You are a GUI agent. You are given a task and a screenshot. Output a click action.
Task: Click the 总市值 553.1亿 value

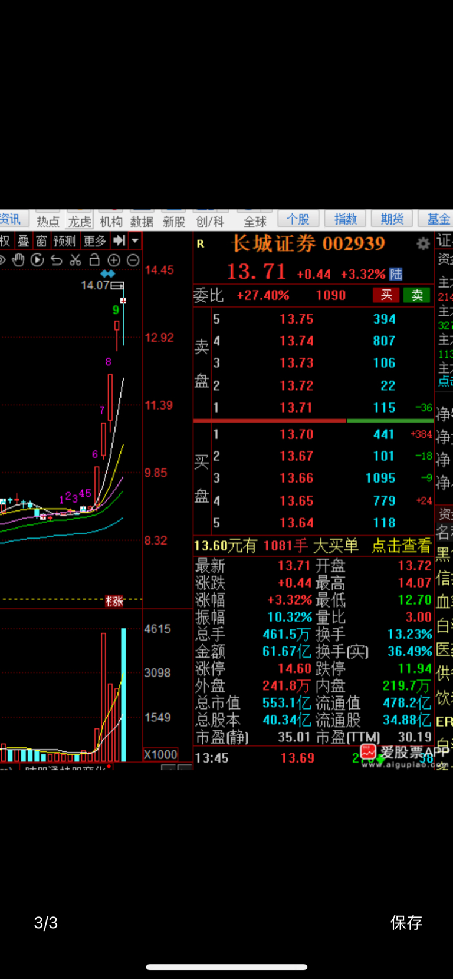click(x=287, y=703)
